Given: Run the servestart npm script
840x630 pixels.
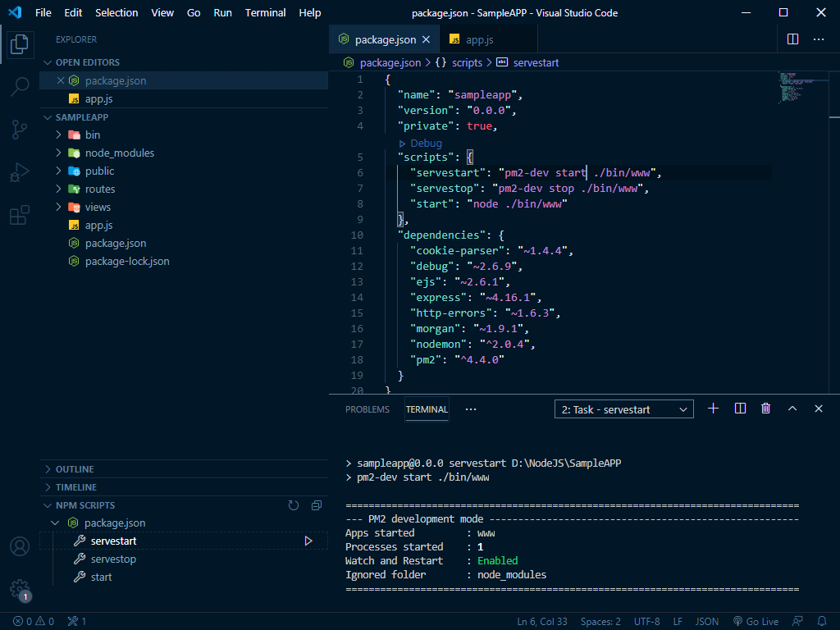Looking at the screenshot, I should pos(308,541).
